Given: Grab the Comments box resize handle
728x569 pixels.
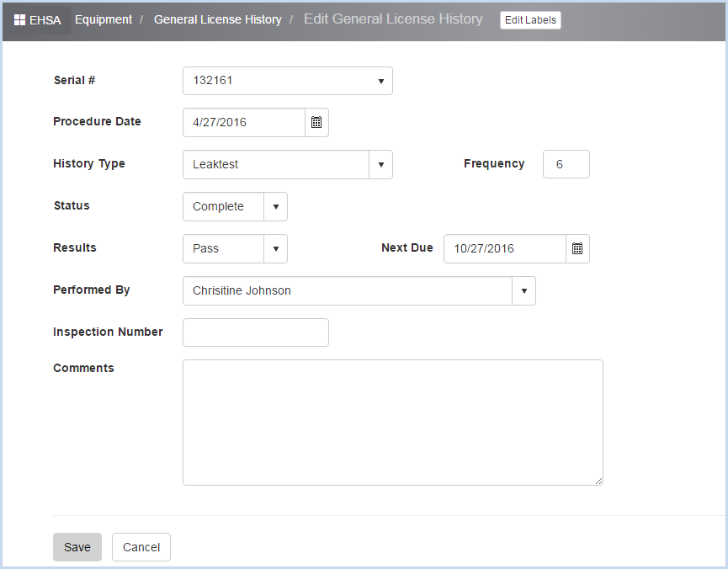Looking at the screenshot, I should click(598, 481).
